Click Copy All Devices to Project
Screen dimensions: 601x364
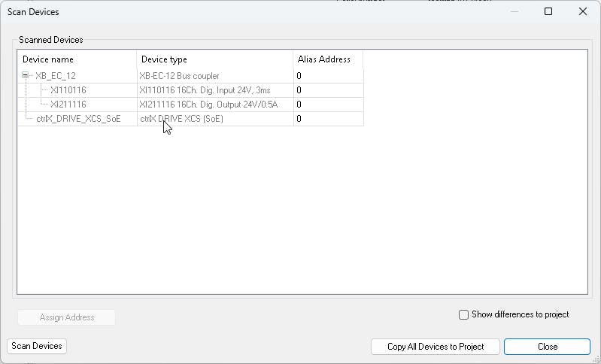[436, 347]
